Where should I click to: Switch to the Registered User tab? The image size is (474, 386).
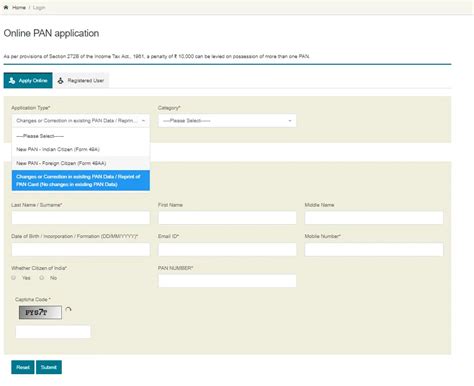(x=82, y=80)
